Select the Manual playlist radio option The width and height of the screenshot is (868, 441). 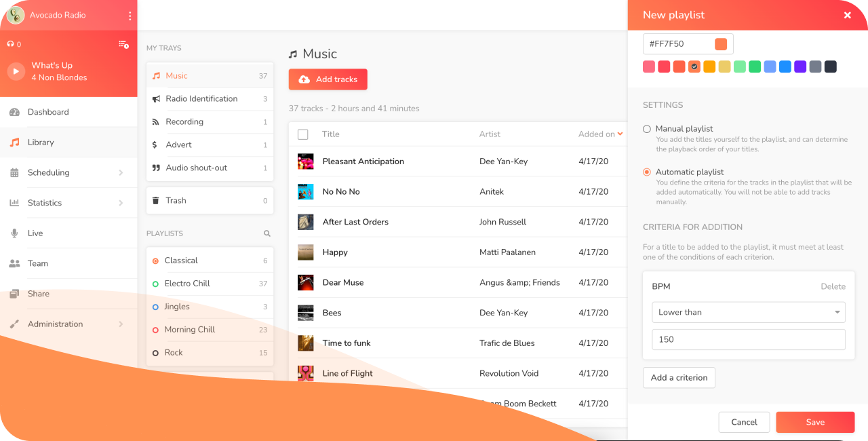647,129
